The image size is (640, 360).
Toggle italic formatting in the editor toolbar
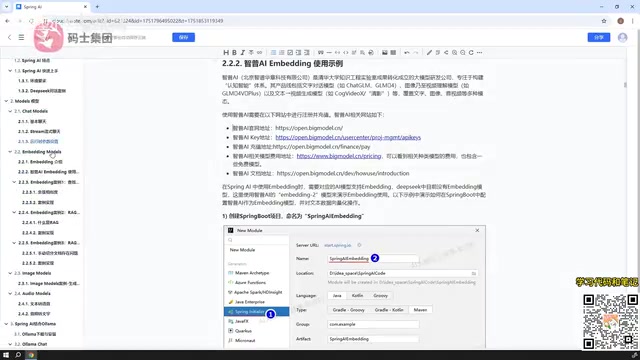[242, 52]
